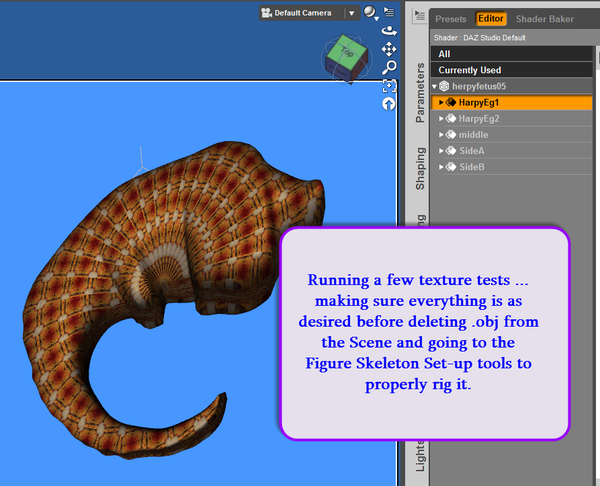The width and height of the screenshot is (600, 486).
Task: Open the Default Camera selector
Action: click(309, 13)
